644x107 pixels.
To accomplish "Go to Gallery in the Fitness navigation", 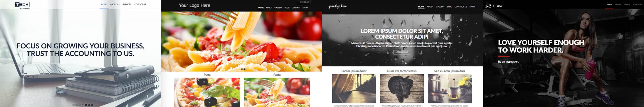I will 627,4.
